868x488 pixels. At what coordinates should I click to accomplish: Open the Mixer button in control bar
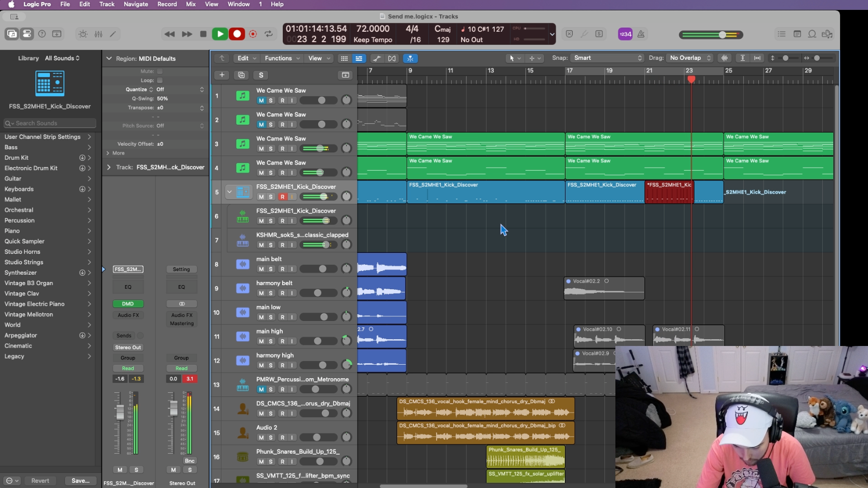point(98,34)
